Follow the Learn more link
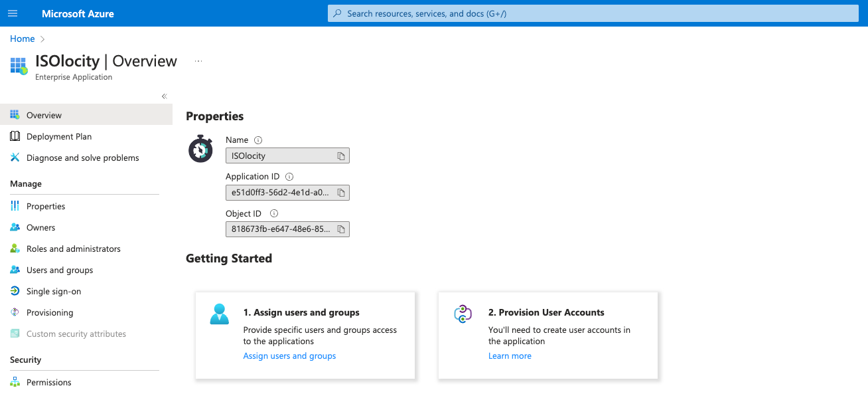Image resolution: width=868 pixels, height=394 pixels. tap(510, 355)
